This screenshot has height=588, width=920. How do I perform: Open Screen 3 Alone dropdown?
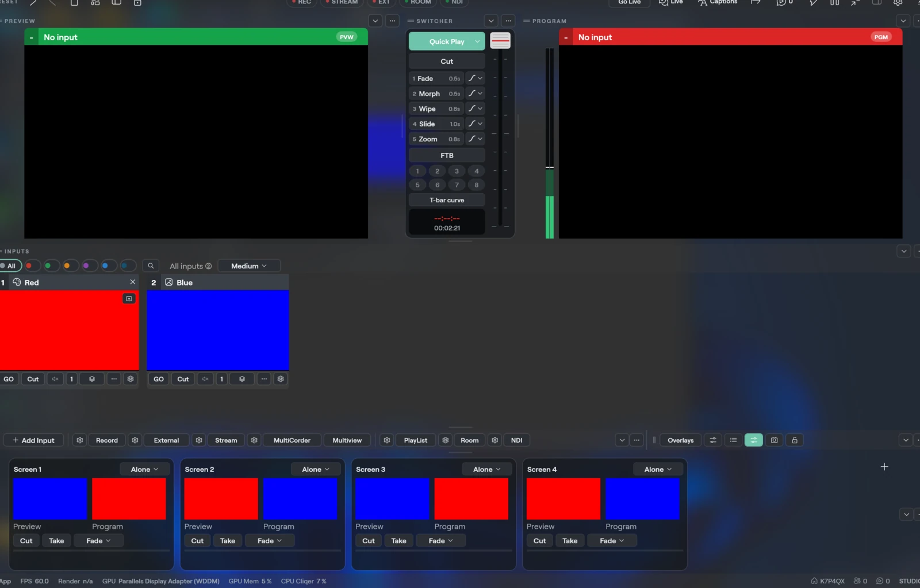(486, 469)
